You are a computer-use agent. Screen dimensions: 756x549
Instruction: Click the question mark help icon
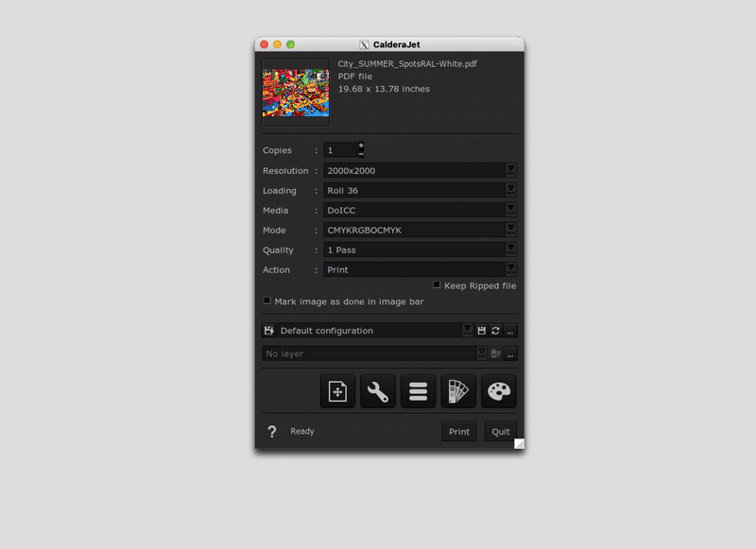[272, 432]
